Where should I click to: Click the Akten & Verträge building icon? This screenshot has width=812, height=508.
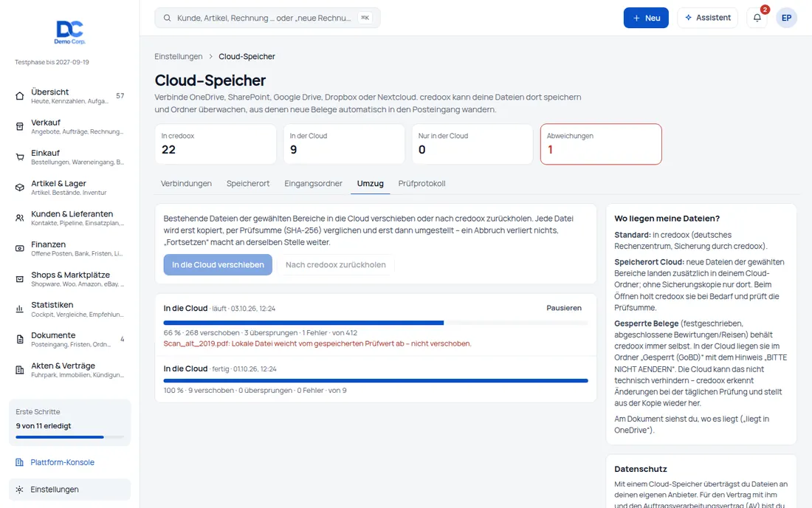pos(20,370)
